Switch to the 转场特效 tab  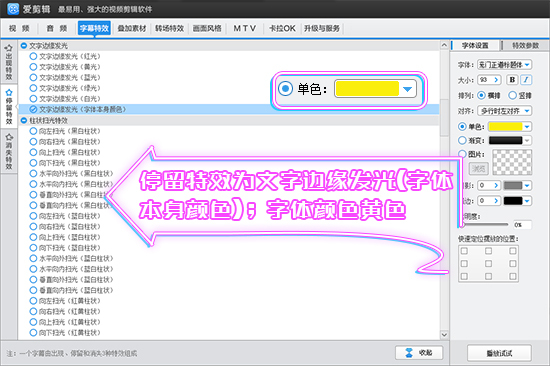(169, 28)
